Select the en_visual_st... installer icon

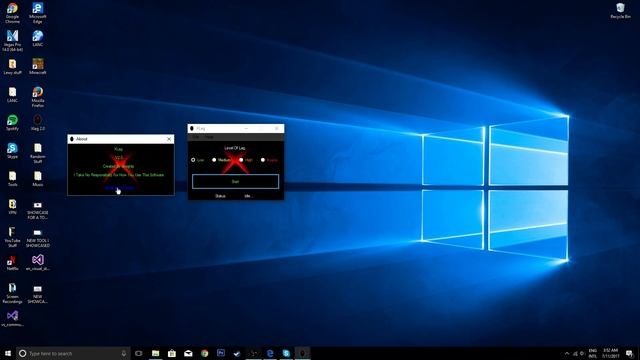point(38,262)
